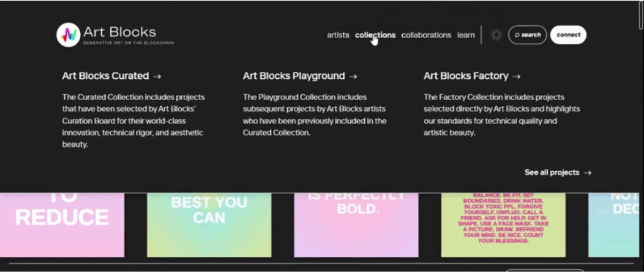Follow the See all projects link

point(558,172)
